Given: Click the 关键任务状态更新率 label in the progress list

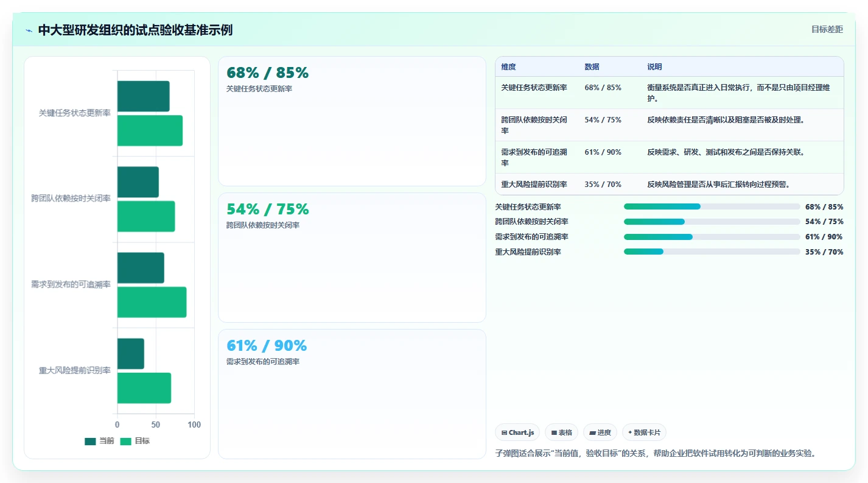Looking at the screenshot, I should coord(528,207).
